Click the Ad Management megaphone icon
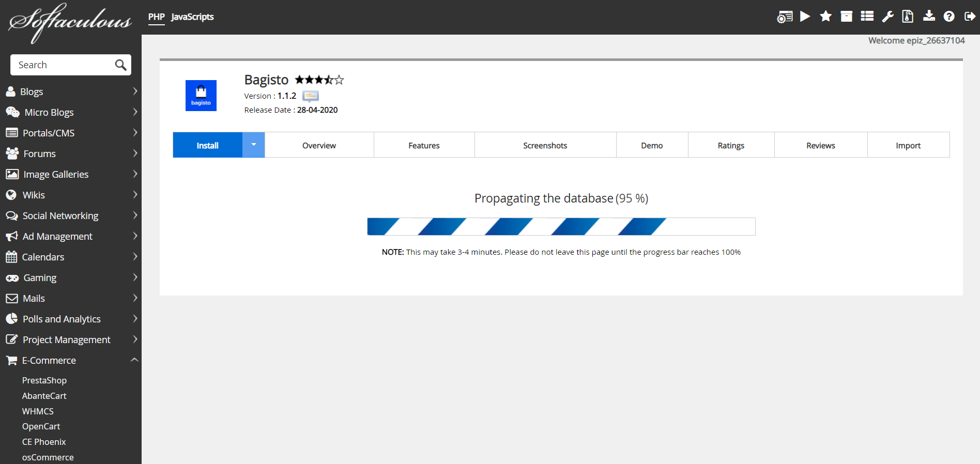This screenshot has width=980, height=464. pyautogui.click(x=12, y=236)
